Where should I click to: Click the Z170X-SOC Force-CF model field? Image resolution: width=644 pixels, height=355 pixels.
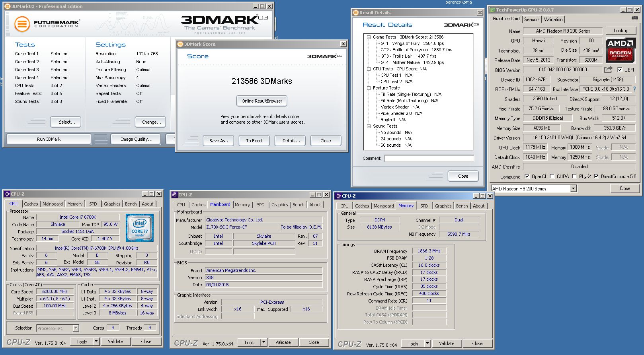pos(242,227)
